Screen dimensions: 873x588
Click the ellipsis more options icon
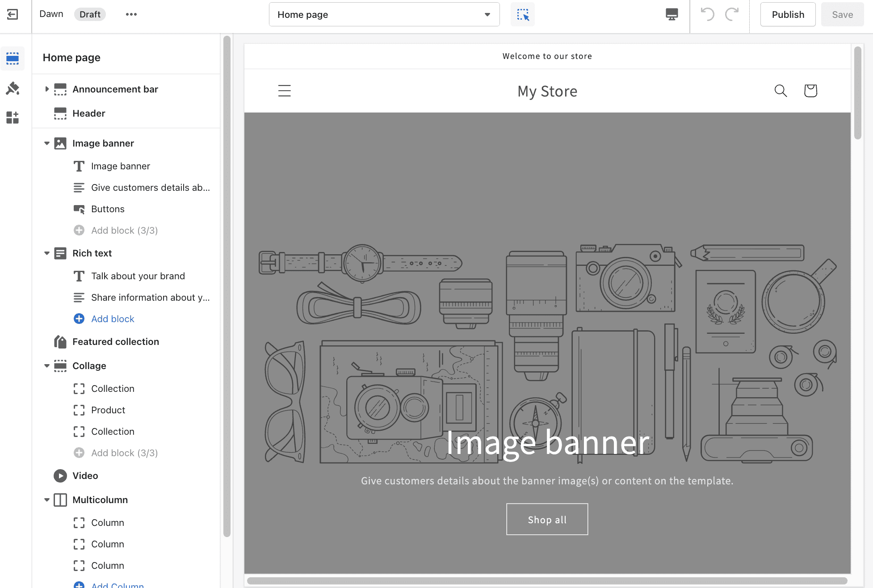130,14
